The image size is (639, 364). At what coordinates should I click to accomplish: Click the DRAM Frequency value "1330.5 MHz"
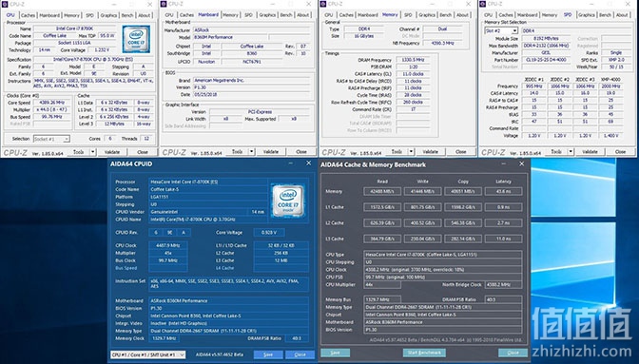pyautogui.click(x=414, y=60)
